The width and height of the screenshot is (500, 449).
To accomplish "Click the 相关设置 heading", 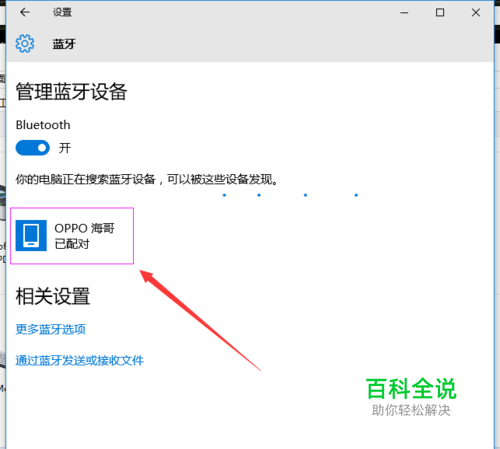I will pos(53,296).
